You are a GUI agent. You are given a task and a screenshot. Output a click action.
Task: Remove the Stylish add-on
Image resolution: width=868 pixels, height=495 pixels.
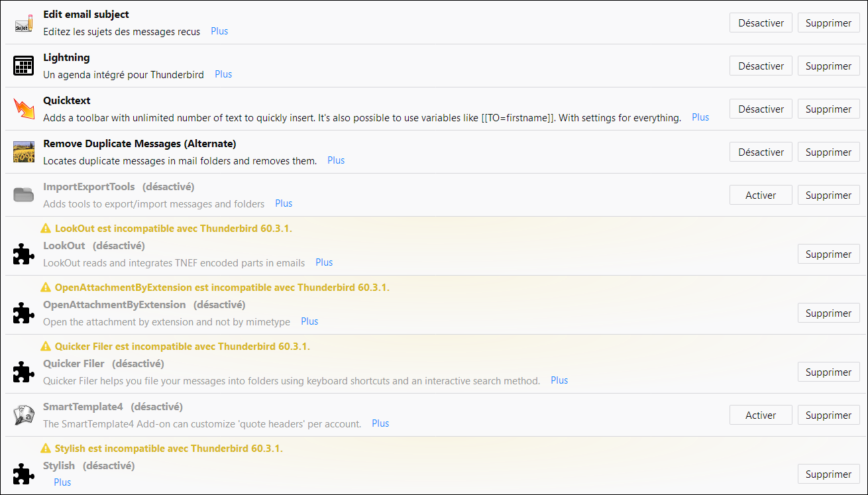coord(828,474)
